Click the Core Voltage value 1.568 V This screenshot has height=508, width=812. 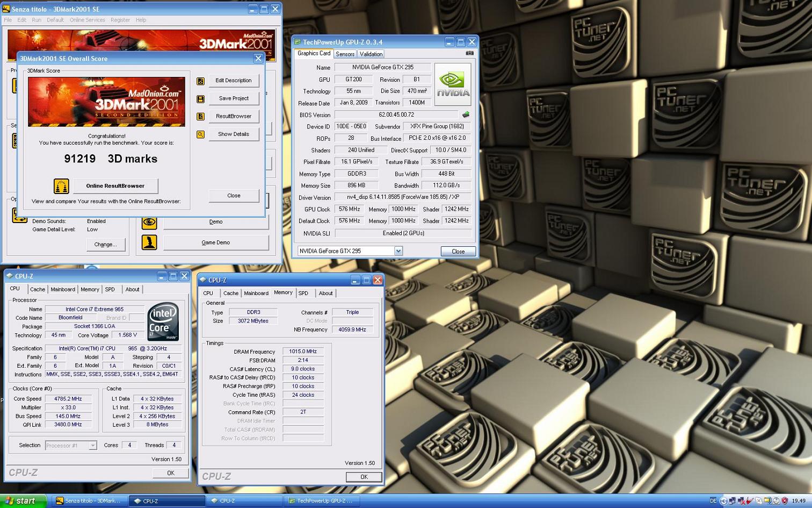128,335
